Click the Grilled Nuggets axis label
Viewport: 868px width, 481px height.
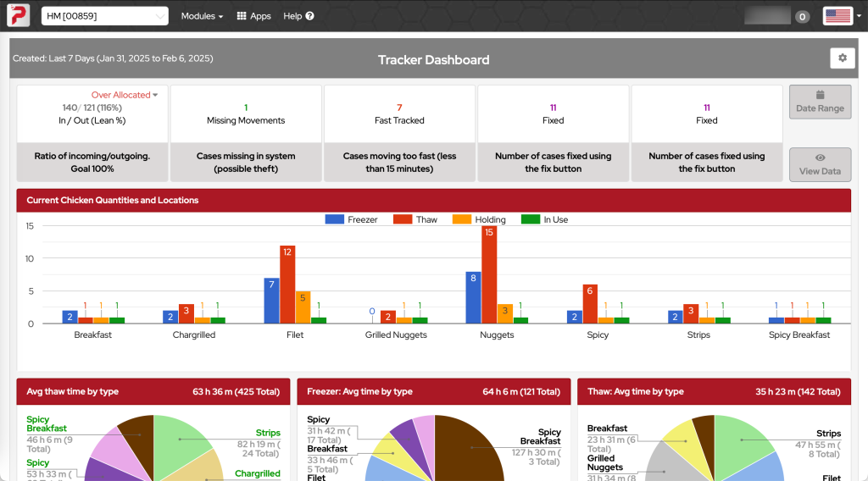396,334
